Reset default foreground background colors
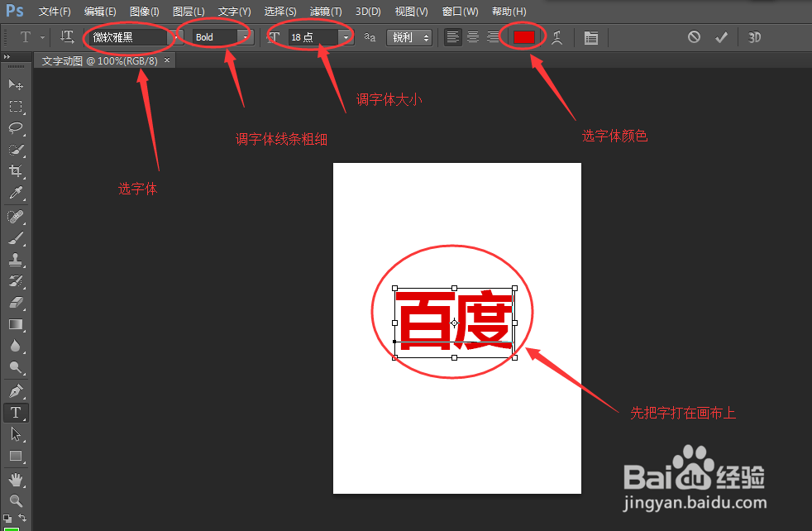 pos(7,518)
